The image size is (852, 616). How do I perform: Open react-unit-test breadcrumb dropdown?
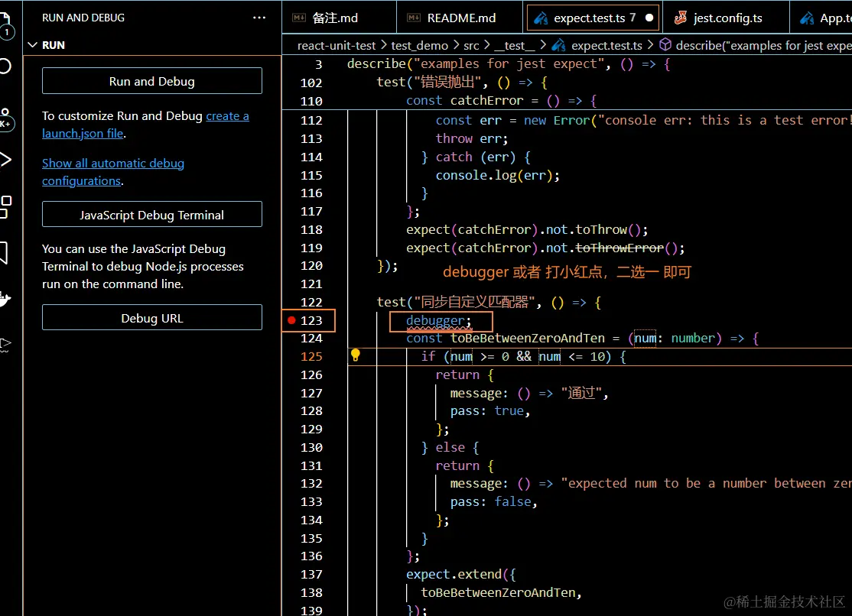pos(337,46)
